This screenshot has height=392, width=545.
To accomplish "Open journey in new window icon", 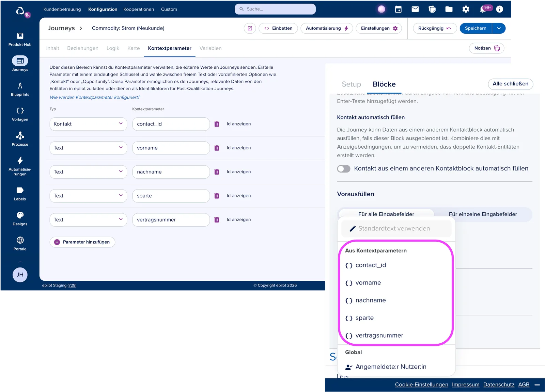I will [x=250, y=28].
